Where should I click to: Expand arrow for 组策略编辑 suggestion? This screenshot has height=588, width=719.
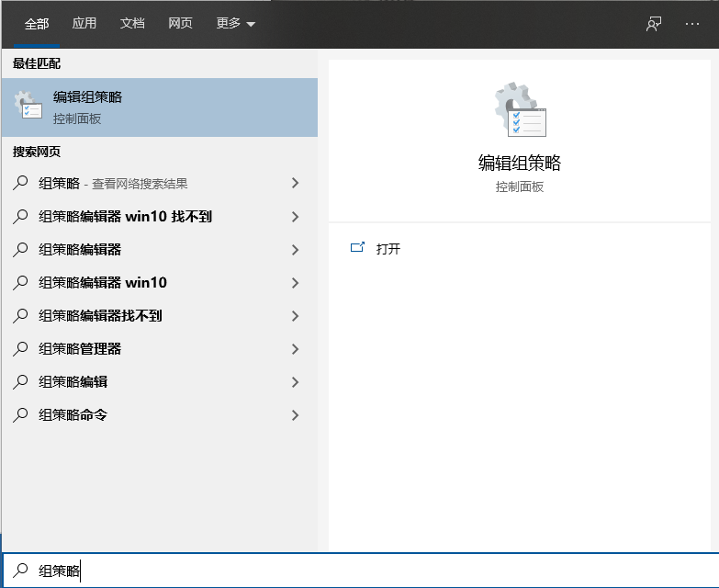[295, 382]
